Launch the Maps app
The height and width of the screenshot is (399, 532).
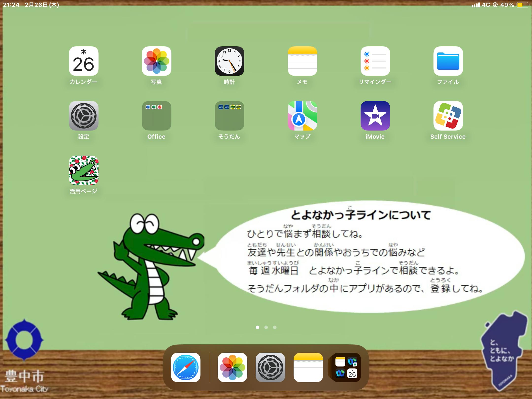[302, 116]
